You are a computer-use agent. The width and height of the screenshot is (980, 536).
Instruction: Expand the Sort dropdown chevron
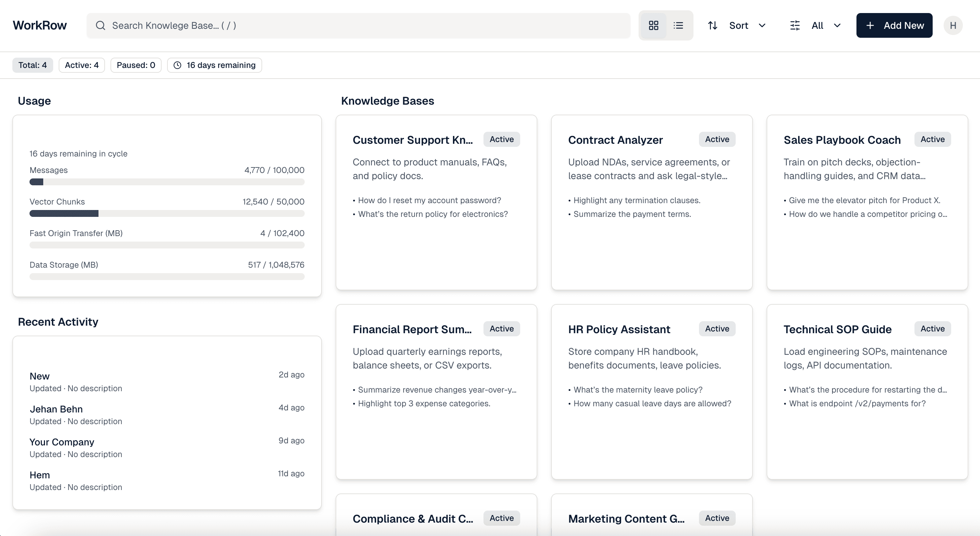tap(762, 25)
